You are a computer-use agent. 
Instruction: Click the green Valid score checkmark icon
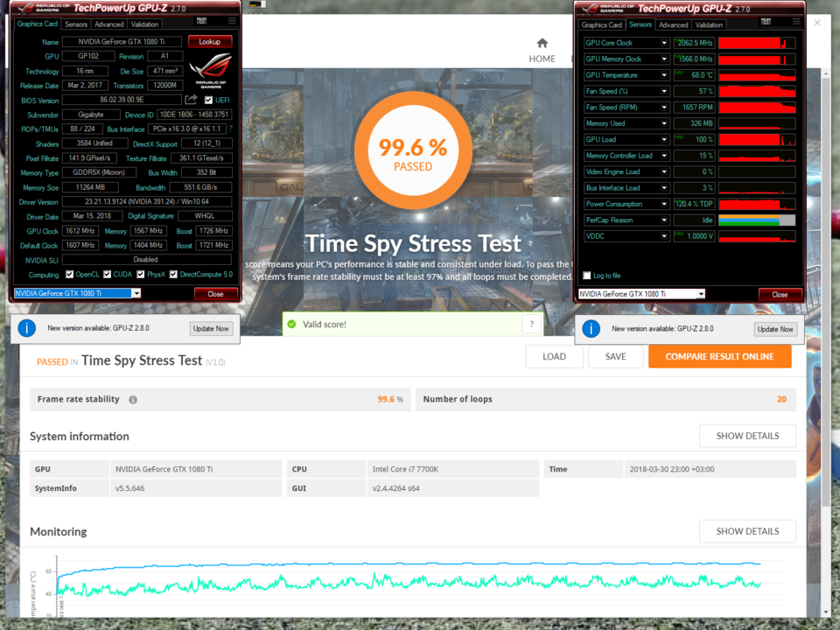291,324
